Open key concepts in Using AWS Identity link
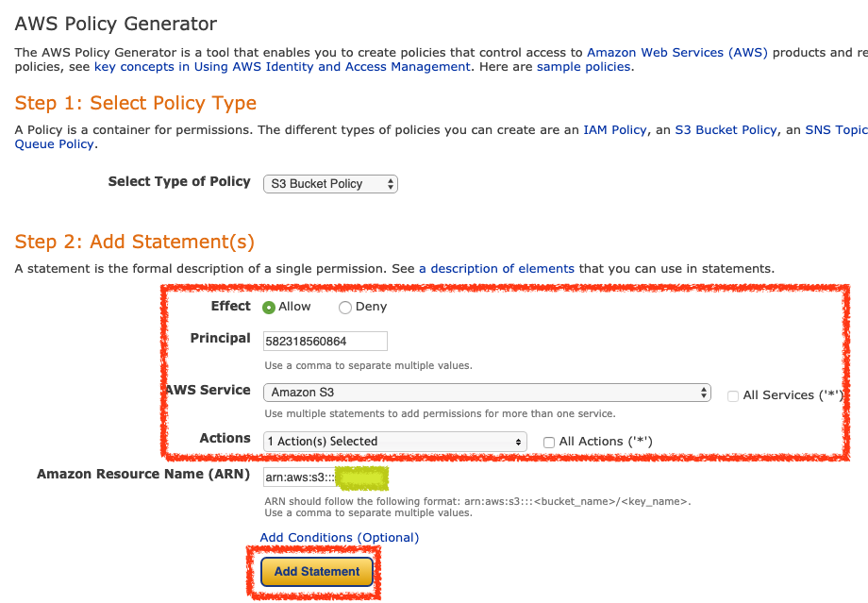Viewport: 868px width, 603px height. point(282,67)
